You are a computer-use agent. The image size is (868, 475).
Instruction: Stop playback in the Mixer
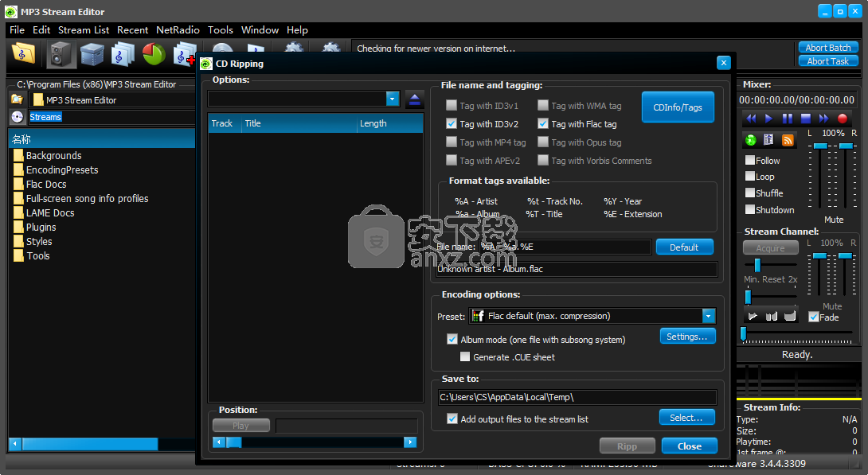(x=805, y=119)
